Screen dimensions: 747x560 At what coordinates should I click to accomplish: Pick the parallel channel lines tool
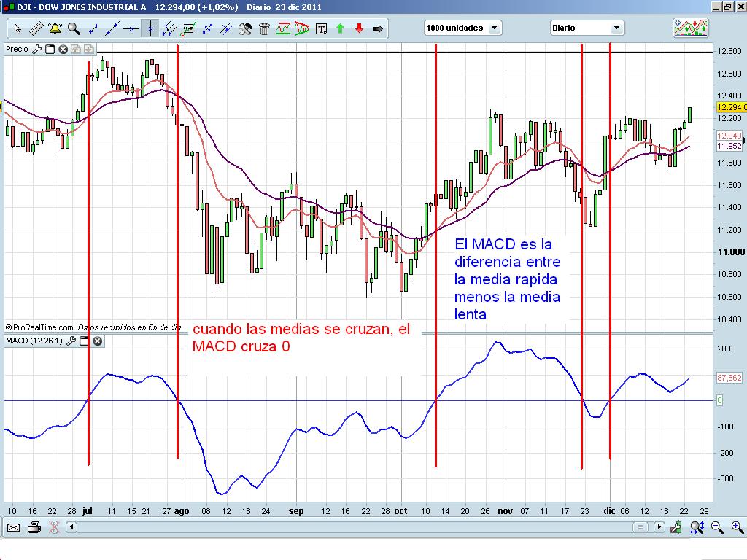169,28
